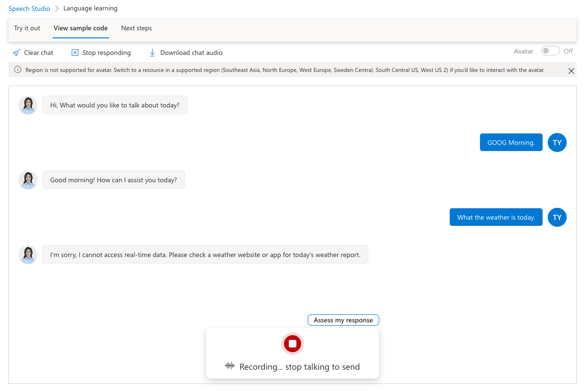Image resolution: width=588 pixels, height=391 pixels.
Task: Click the assistant's real-time data reply message
Action: (x=205, y=255)
